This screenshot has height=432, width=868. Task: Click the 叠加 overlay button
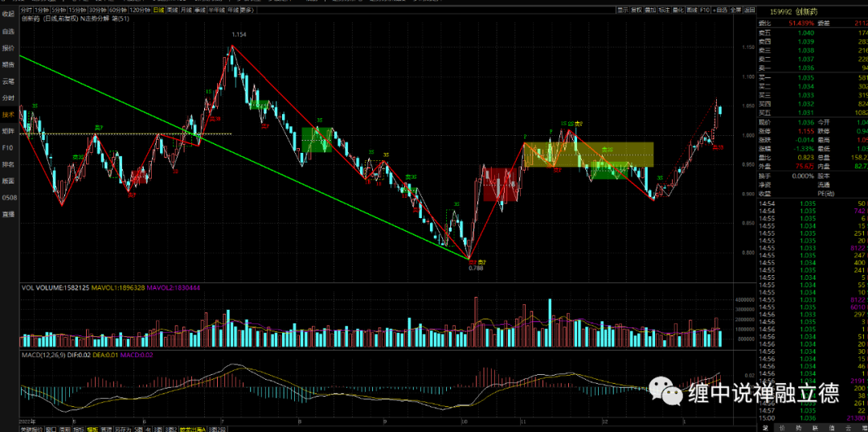pyautogui.click(x=650, y=10)
